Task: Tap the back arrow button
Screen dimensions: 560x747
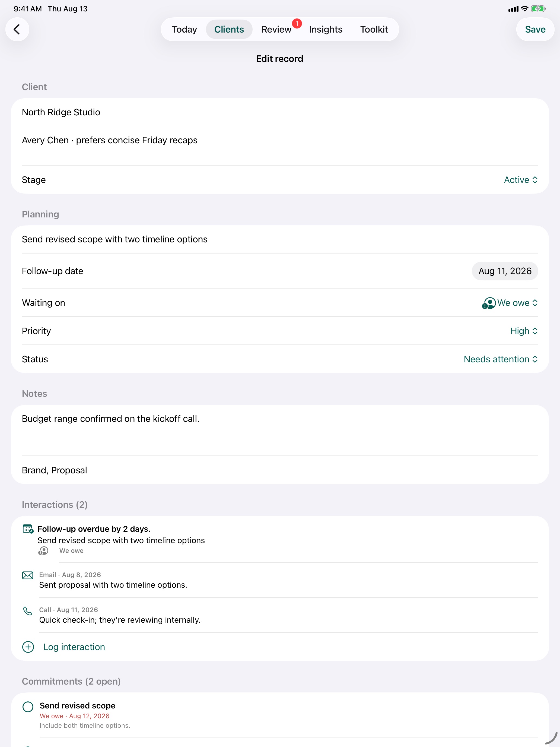Action: (x=17, y=29)
